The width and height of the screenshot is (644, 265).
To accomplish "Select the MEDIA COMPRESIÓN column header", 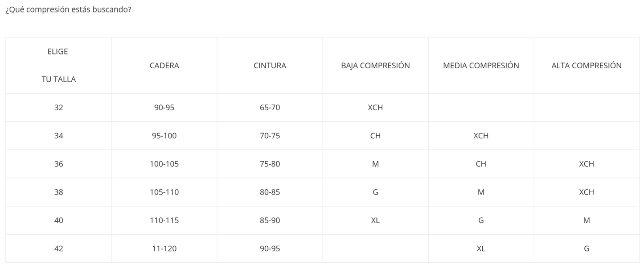I will coord(481,66).
